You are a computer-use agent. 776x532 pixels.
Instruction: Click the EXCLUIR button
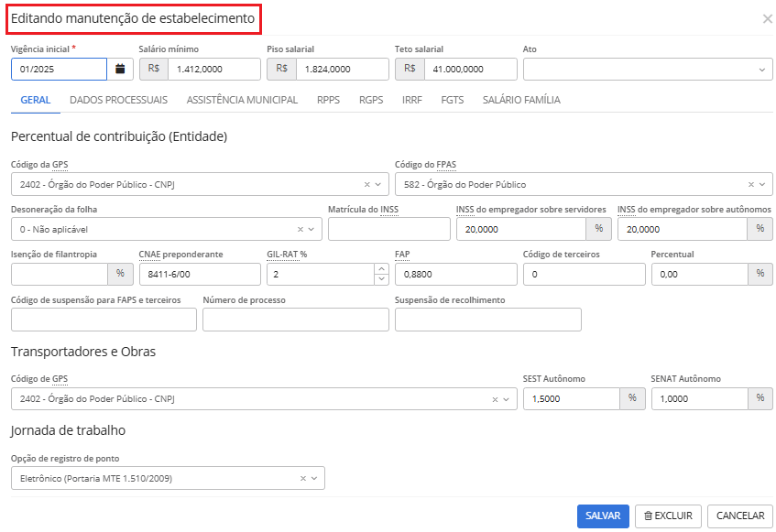point(668,516)
